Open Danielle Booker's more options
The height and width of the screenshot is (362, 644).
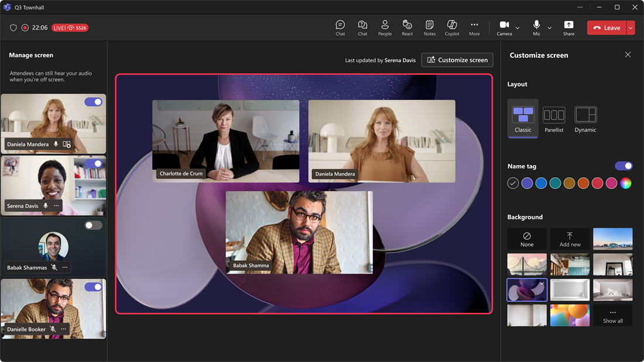click(x=63, y=329)
